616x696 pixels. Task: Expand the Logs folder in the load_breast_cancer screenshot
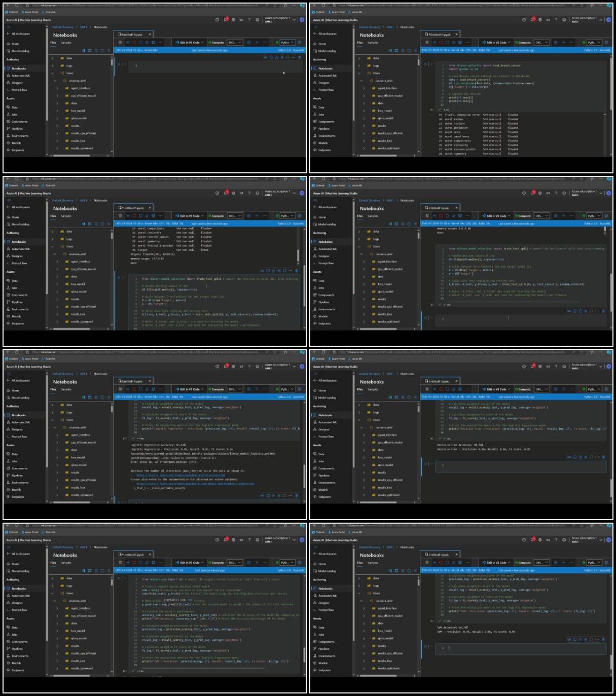[x=359, y=65]
